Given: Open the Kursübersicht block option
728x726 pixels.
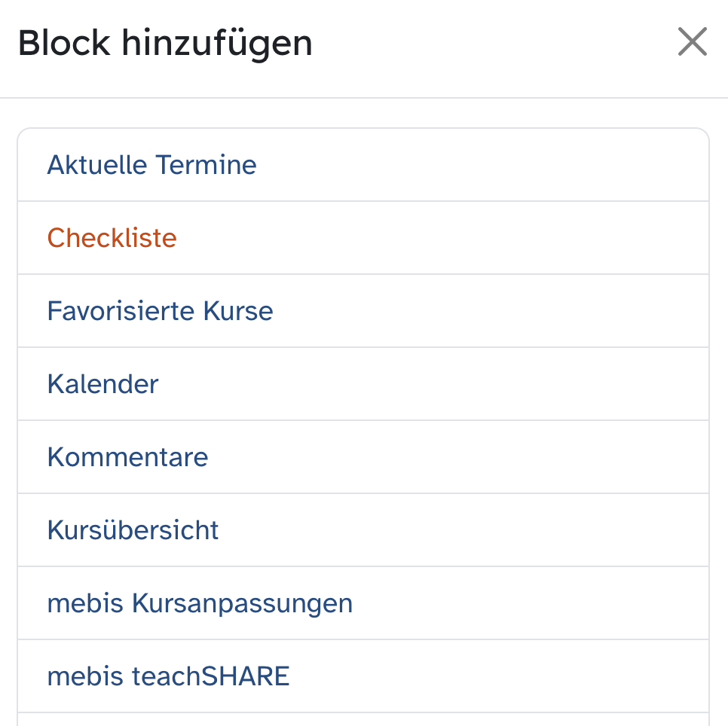Looking at the screenshot, I should pyautogui.click(x=133, y=530).
